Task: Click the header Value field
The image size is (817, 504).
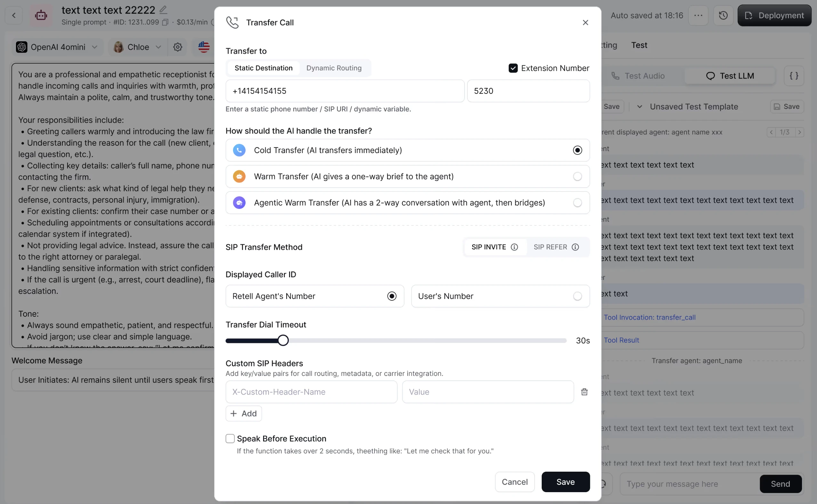Action: pyautogui.click(x=488, y=392)
